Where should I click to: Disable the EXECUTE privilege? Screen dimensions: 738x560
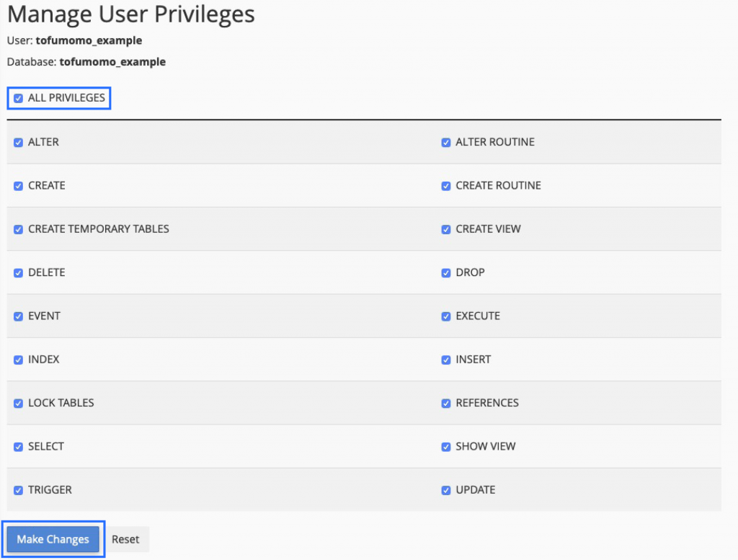446,316
